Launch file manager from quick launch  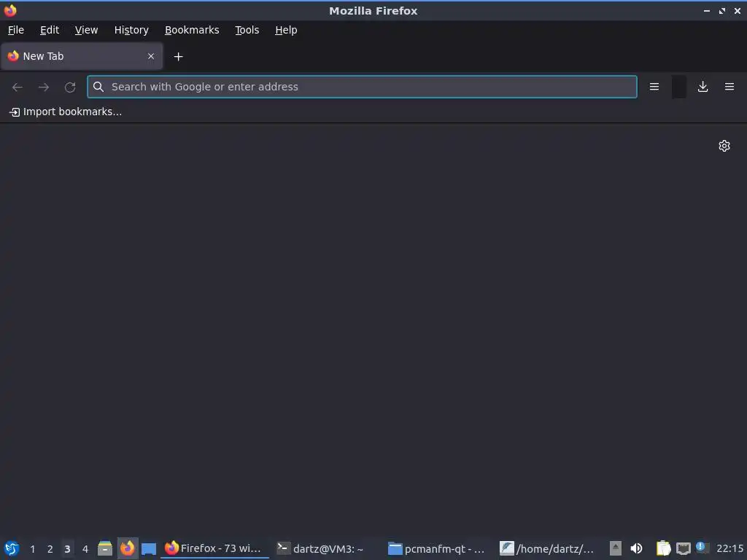coord(105,548)
